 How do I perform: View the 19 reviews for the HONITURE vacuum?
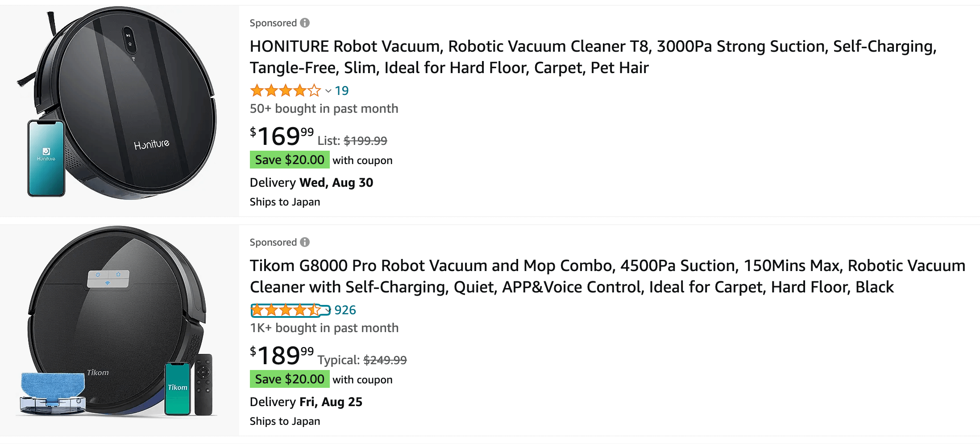click(x=342, y=91)
